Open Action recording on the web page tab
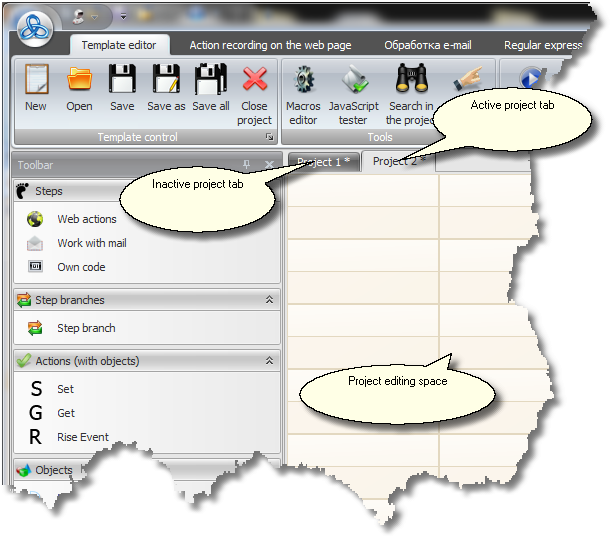 (270, 45)
